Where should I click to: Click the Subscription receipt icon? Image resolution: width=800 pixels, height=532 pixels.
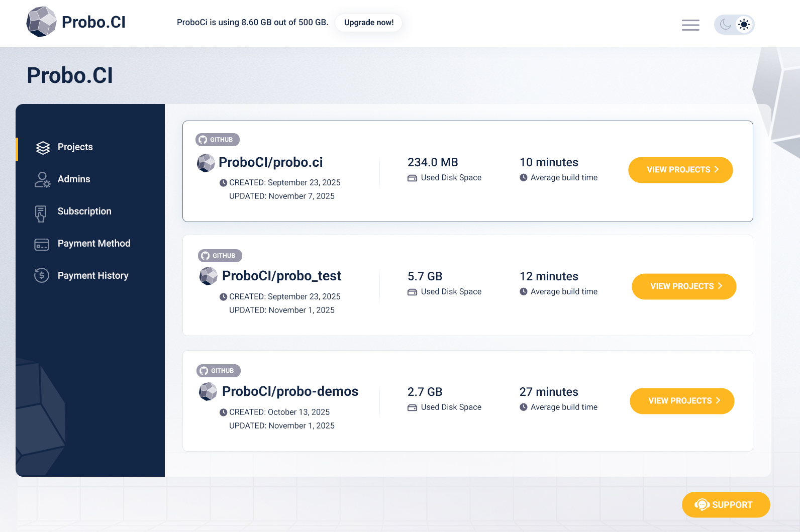click(41, 214)
